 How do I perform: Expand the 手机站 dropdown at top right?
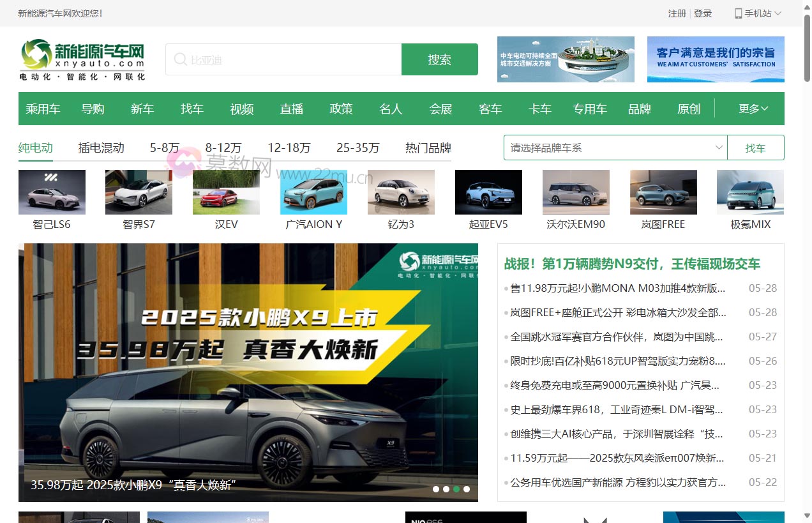(x=778, y=13)
